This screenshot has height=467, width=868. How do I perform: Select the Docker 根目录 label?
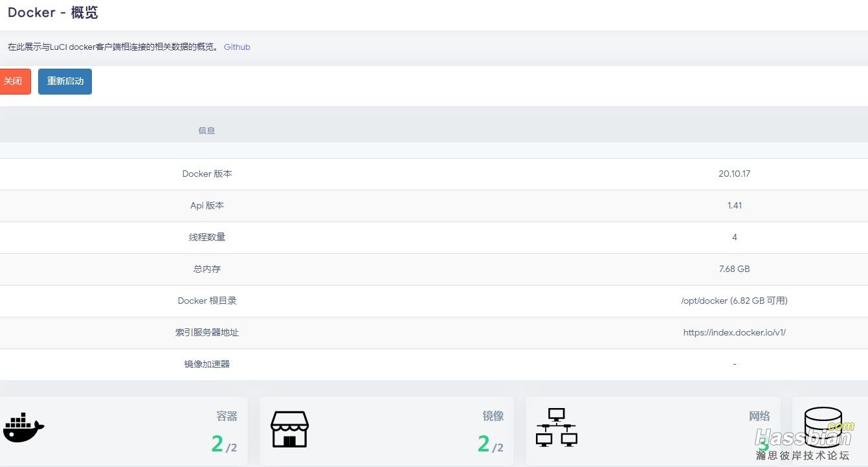point(207,301)
